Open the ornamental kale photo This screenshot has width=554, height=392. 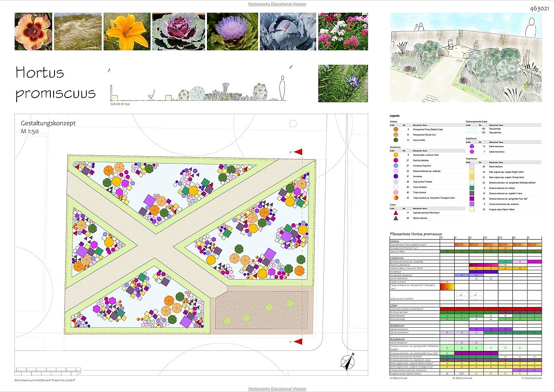[x=179, y=31]
